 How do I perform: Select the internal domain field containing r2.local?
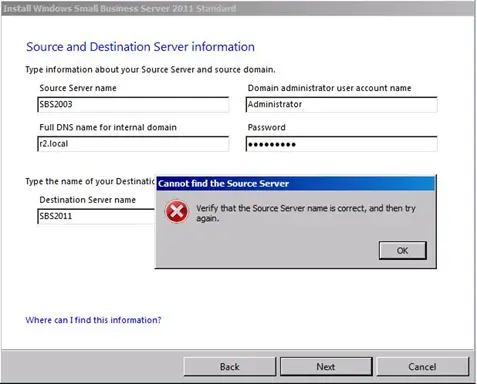(x=133, y=144)
